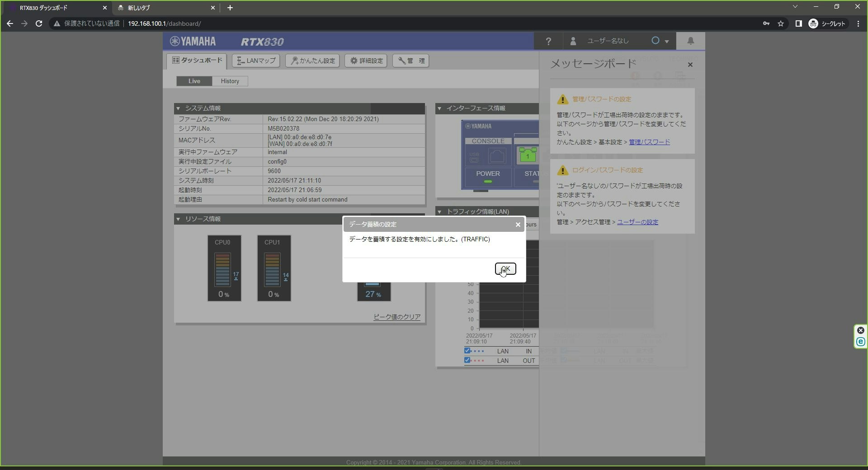
Task: Click OK in the data storage dialog
Action: 505,269
